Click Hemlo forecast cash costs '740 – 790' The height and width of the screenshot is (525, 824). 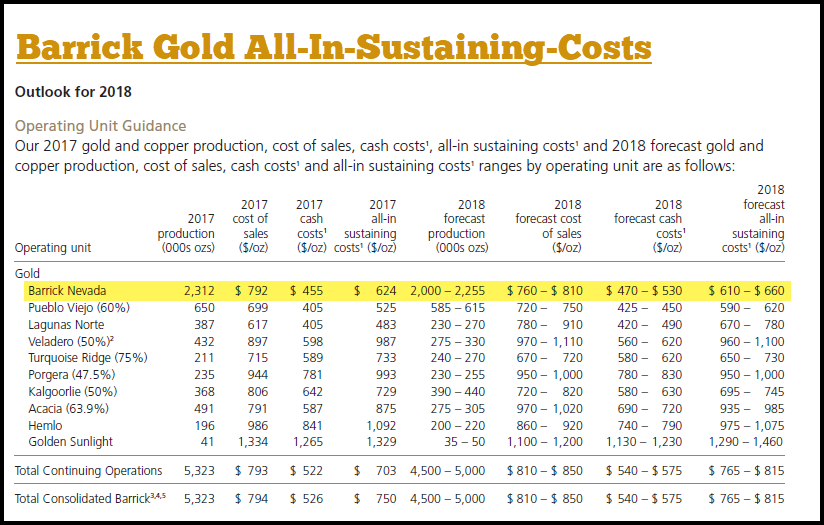pyautogui.click(x=650, y=425)
